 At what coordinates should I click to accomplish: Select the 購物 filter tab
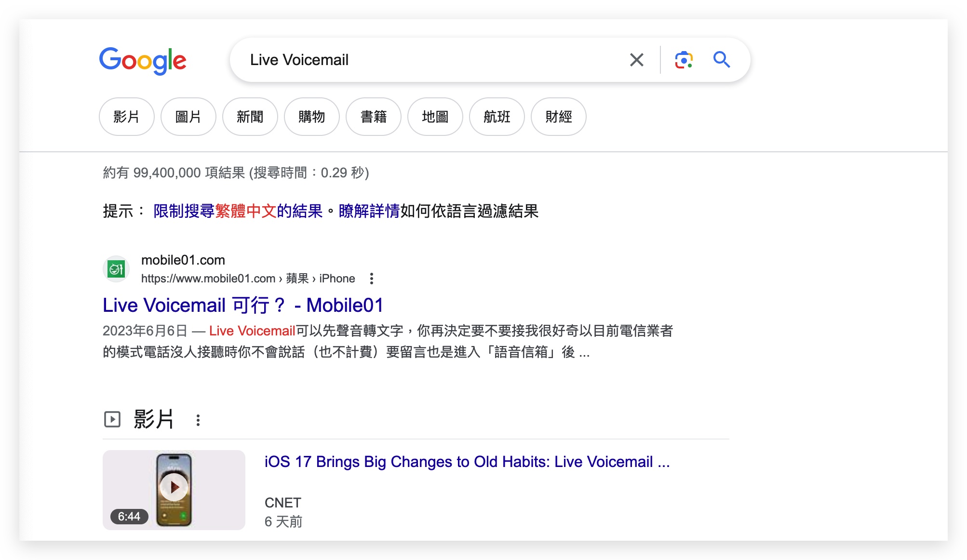[311, 117]
